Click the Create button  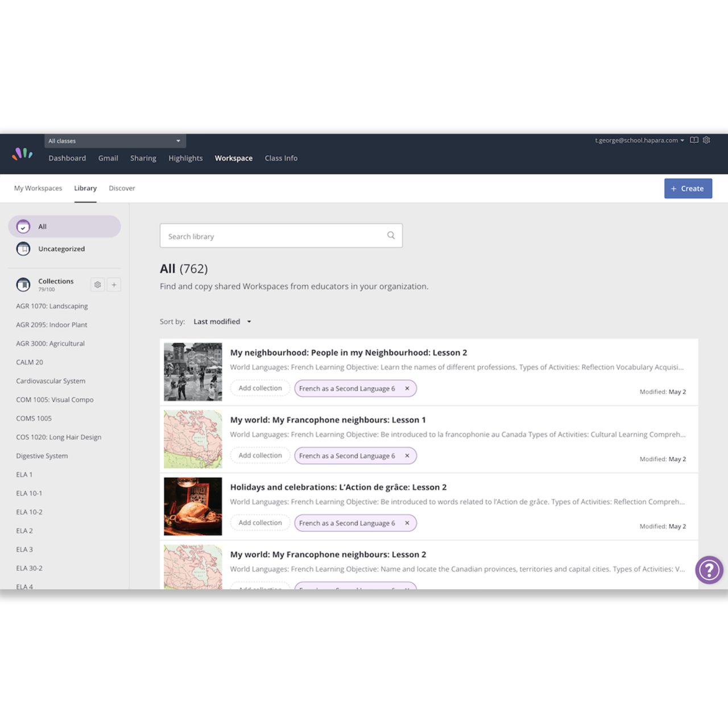pos(688,188)
